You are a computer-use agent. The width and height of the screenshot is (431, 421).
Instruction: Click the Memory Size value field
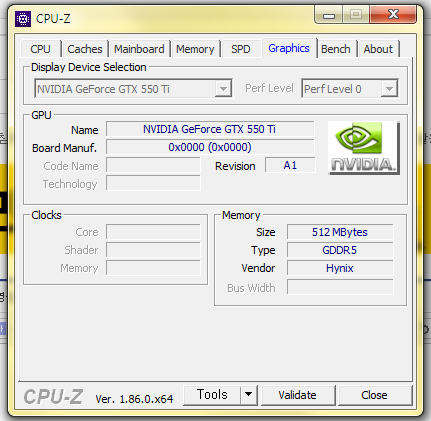340,232
